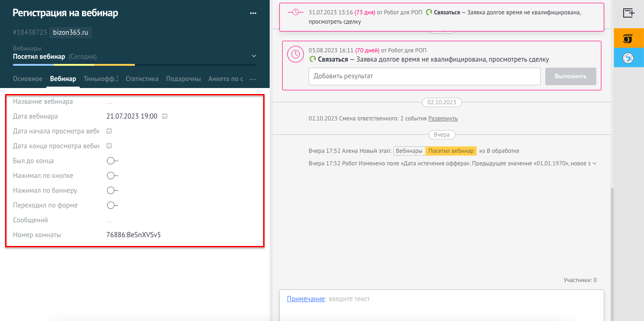Click the date value 21.07.2023 19:00
Image resolution: width=644 pixels, height=321 pixels.
(x=132, y=116)
